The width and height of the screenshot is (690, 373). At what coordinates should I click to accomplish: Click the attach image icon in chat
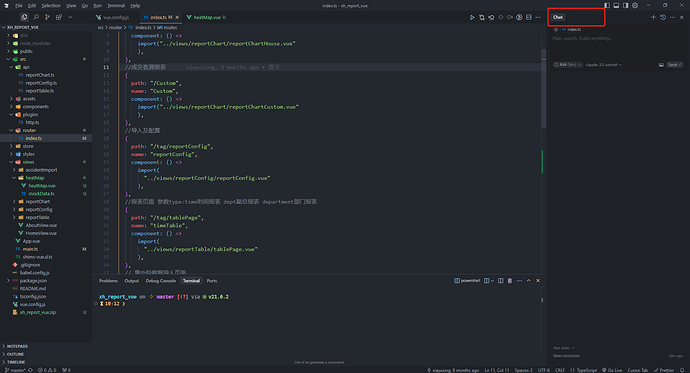click(661, 65)
